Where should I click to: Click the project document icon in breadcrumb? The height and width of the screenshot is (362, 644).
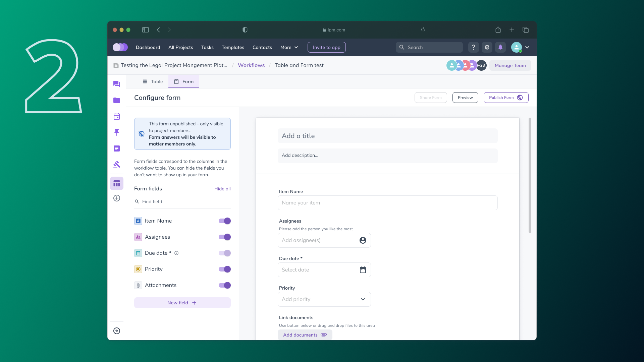tap(116, 65)
